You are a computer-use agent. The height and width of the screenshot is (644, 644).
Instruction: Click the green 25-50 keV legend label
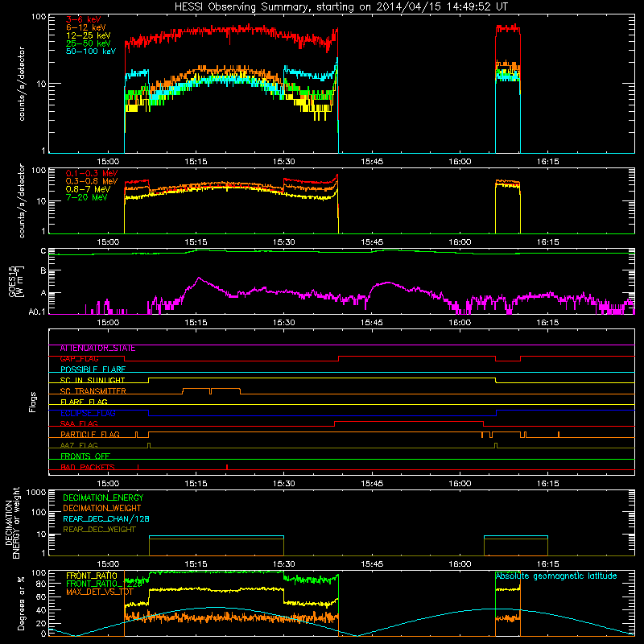[88, 43]
